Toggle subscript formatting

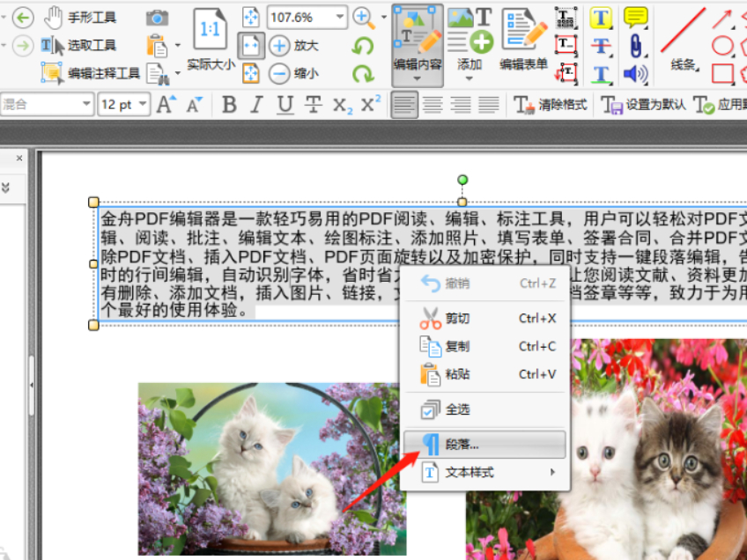342,105
